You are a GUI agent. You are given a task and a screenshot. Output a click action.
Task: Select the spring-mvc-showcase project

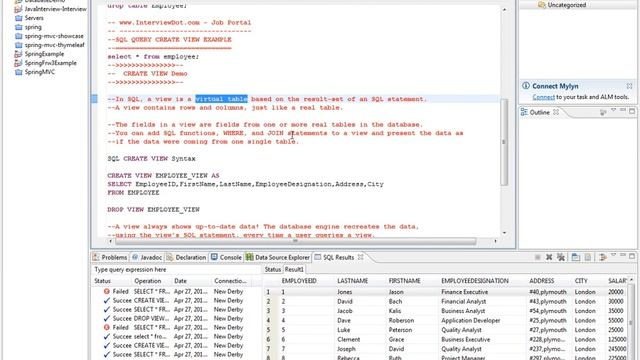point(49,36)
